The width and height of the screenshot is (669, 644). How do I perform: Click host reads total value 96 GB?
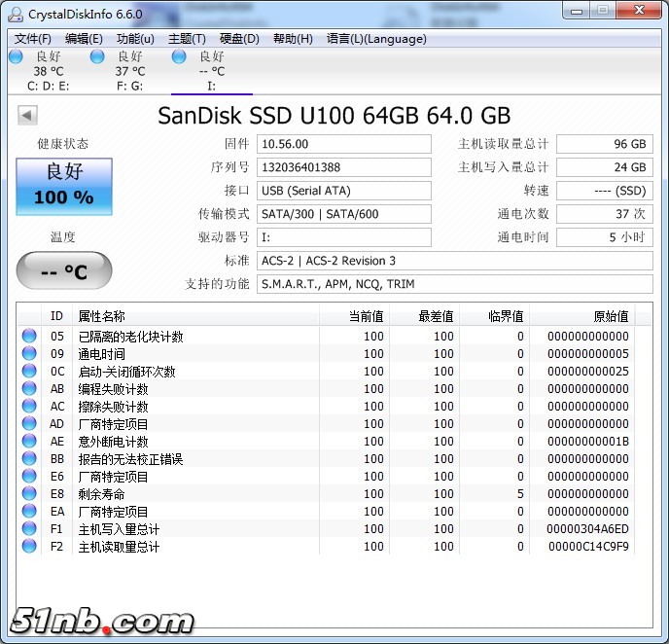pos(605,144)
